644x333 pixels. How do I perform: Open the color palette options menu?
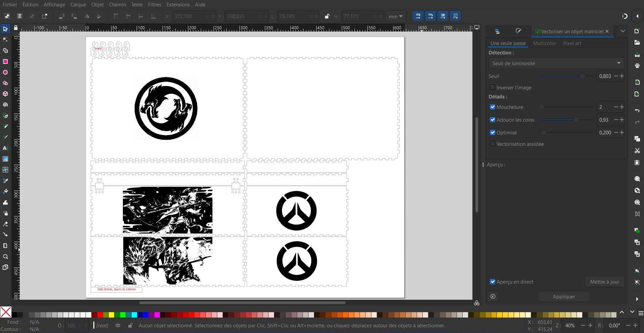(641, 313)
